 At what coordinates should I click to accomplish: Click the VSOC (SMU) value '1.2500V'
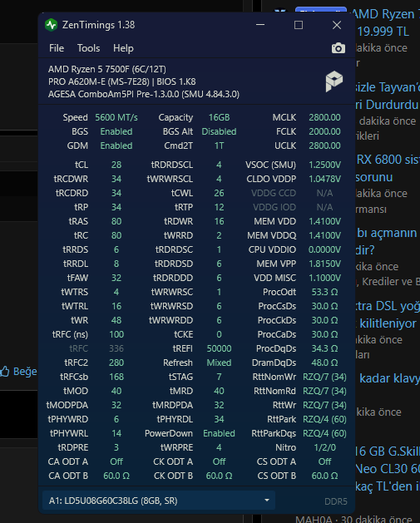324,165
